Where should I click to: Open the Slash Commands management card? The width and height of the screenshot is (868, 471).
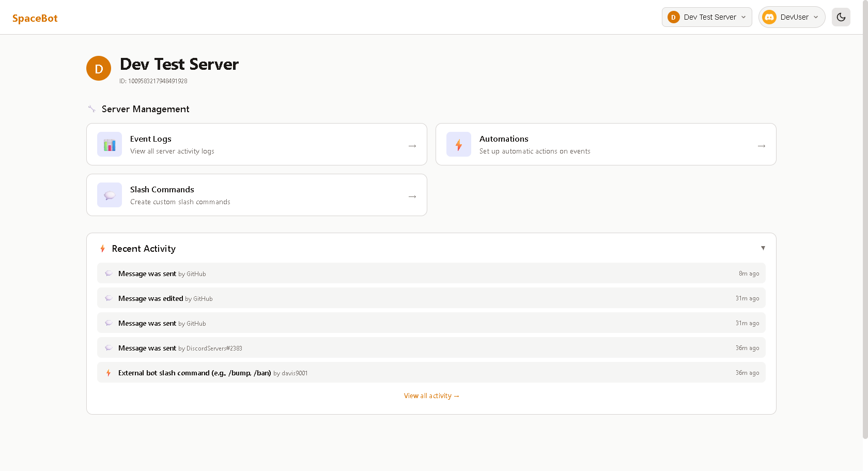pos(256,195)
